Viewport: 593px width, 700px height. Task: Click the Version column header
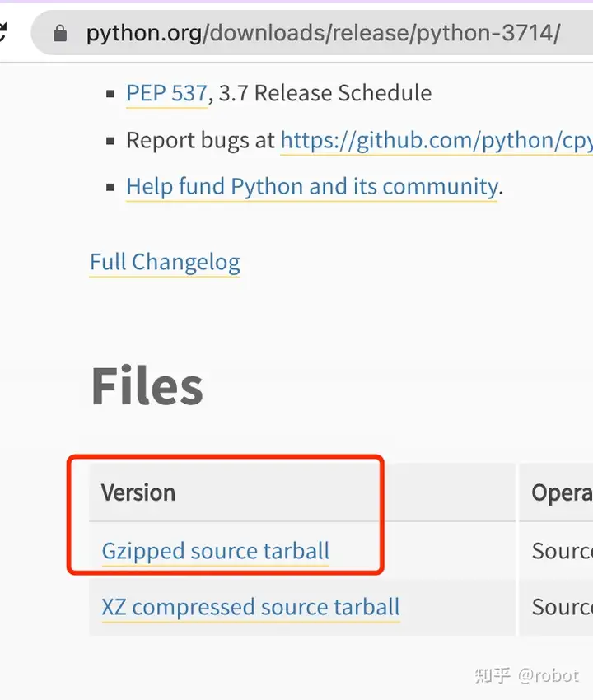(138, 492)
